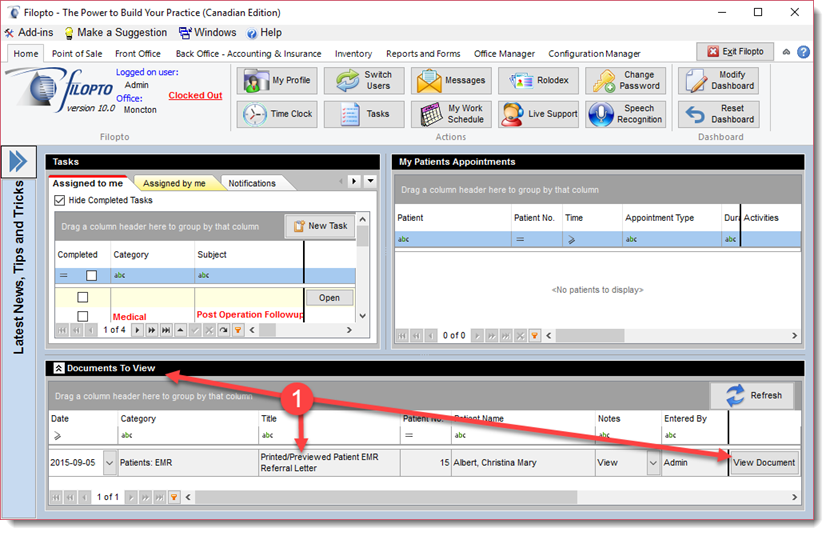
Task: Select Notifications tab in Tasks
Action: coord(252,183)
